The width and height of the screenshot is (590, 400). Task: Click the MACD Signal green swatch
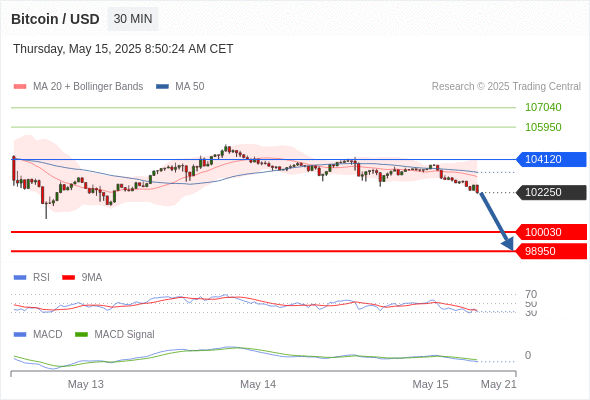pyautogui.click(x=81, y=335)
